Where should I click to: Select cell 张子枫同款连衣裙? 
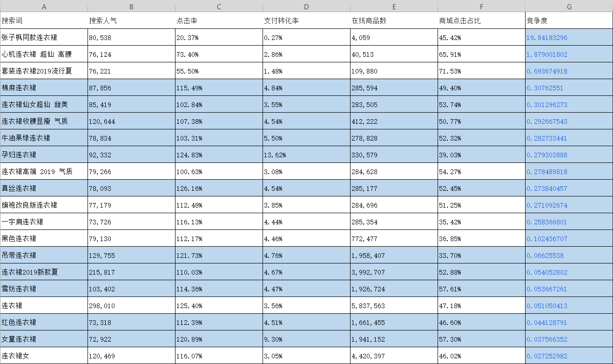(x=44, y=37)
